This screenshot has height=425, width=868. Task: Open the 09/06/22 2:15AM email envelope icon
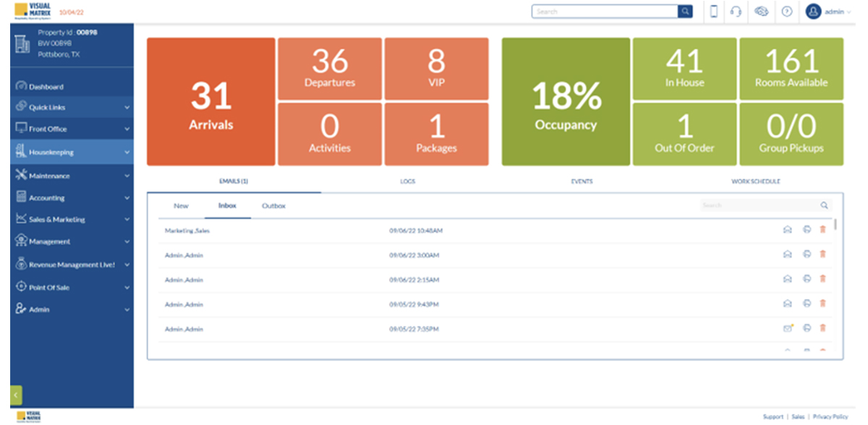click(x=787, y=279)
